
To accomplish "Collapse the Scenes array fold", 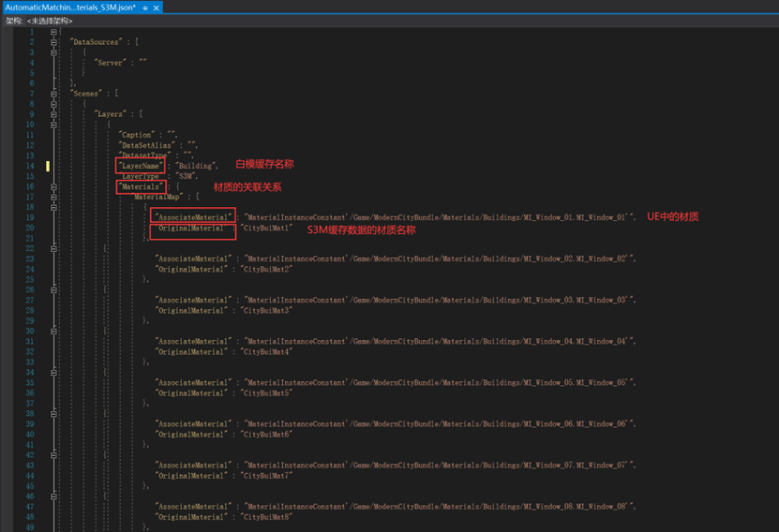I will (53, 94).
